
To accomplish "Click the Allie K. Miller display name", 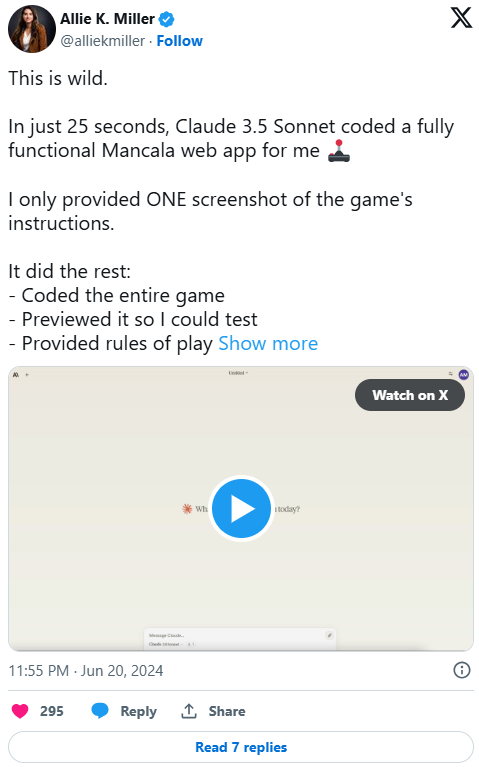I will pos(107,19).
